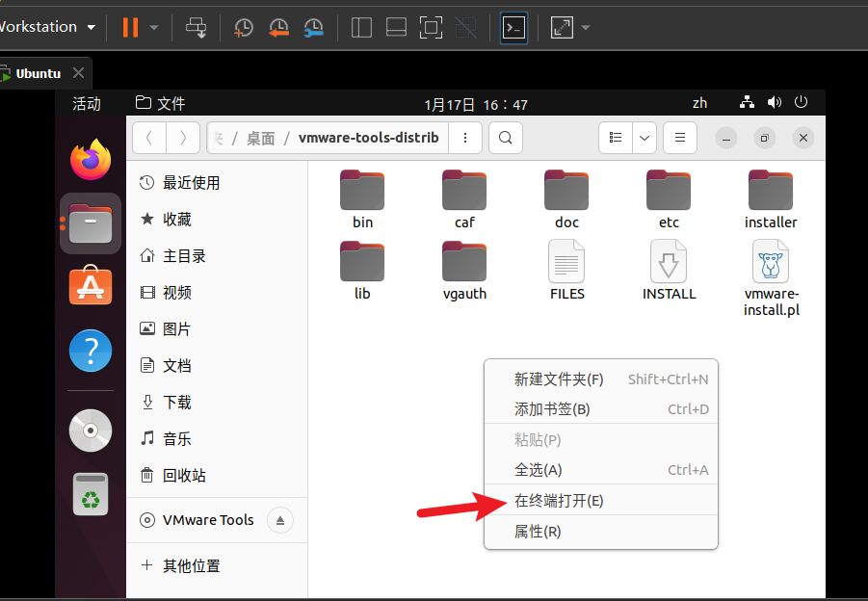Open Ubuntu Software from the dock
This screenshot has height=601, width=868.
coord(91,285)
